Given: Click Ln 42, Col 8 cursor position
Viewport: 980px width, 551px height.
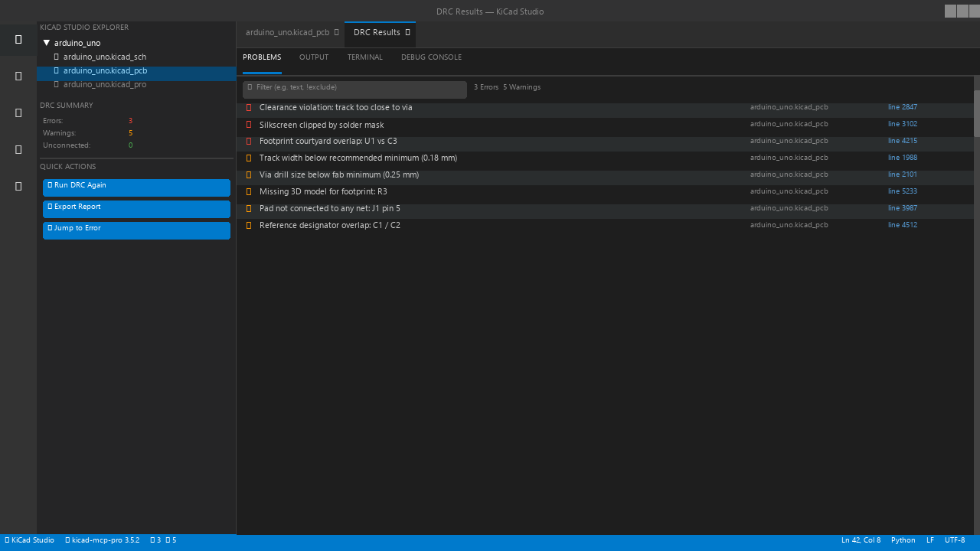Looking at the screenshot, I should pyautogui.click(x=861, y=540).
